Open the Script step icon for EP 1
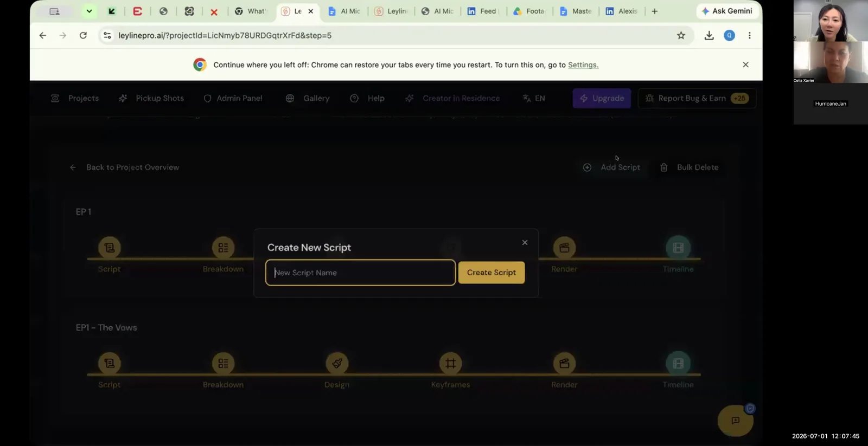The height and width of the screenshot is (446, 868). [110, 248]
